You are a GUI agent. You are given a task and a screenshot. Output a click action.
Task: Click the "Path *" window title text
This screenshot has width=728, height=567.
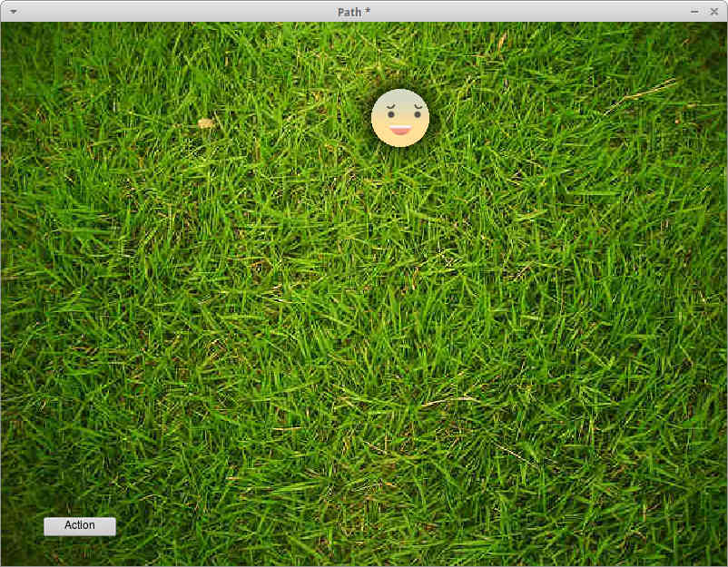pyautogui.click(x=359, y=11)
